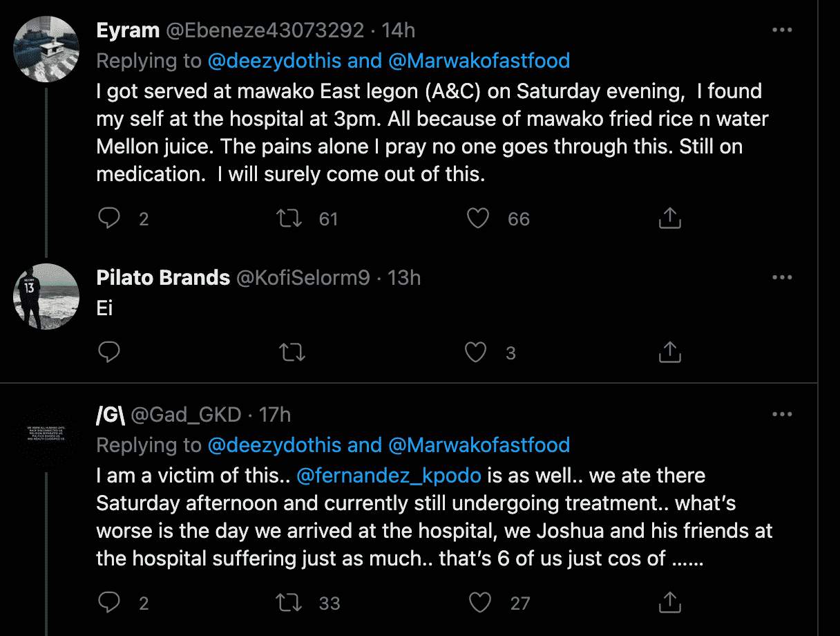The width and height of the screenshot is (840, 636).
Task: Open the more options menu on /G\'s tweet
Action: click(783, 413)
